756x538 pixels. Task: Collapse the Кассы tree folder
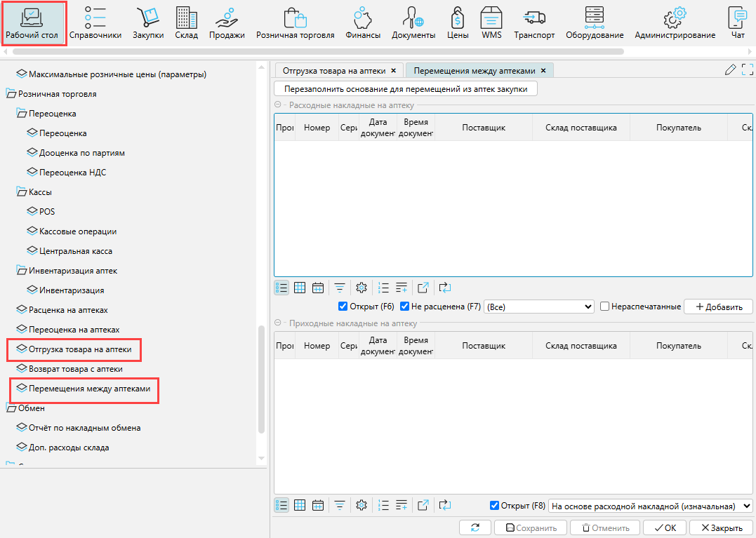tap(21, 192)
